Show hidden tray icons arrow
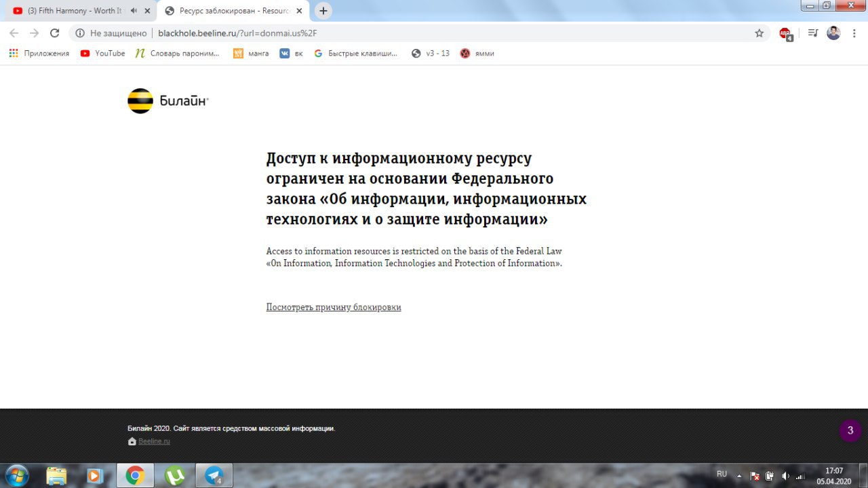 click(x=739, y=476)
